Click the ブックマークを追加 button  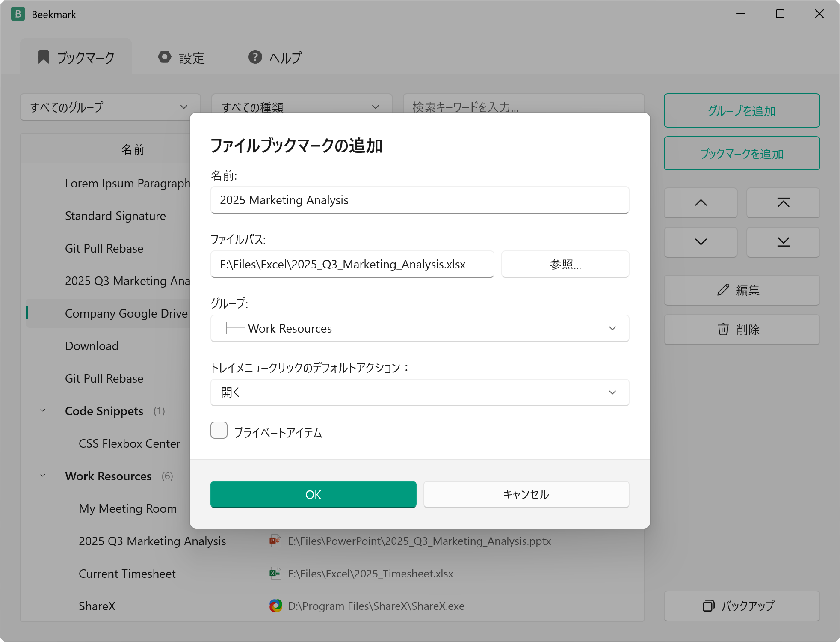point(742,153)
